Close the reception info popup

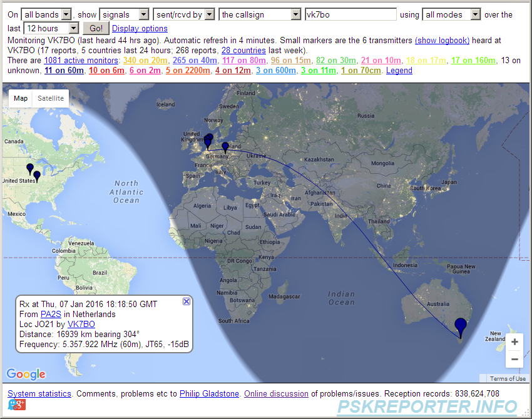coord(187,301)
